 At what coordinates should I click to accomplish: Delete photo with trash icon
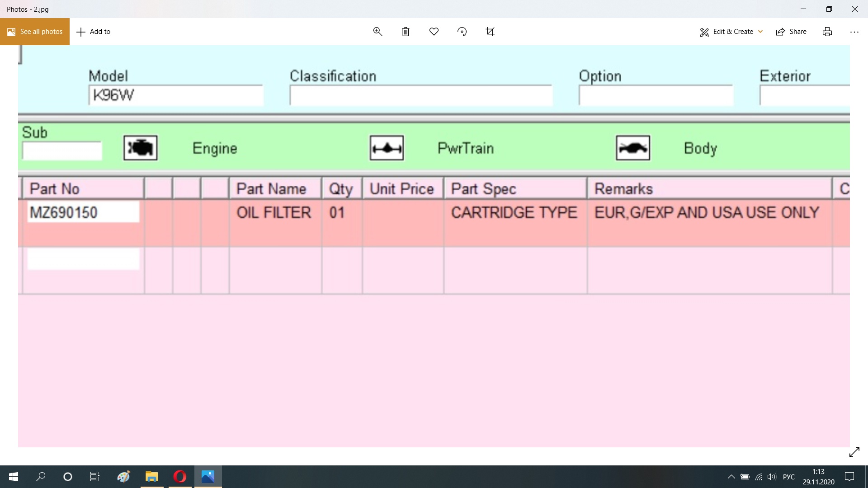[406, 32]
